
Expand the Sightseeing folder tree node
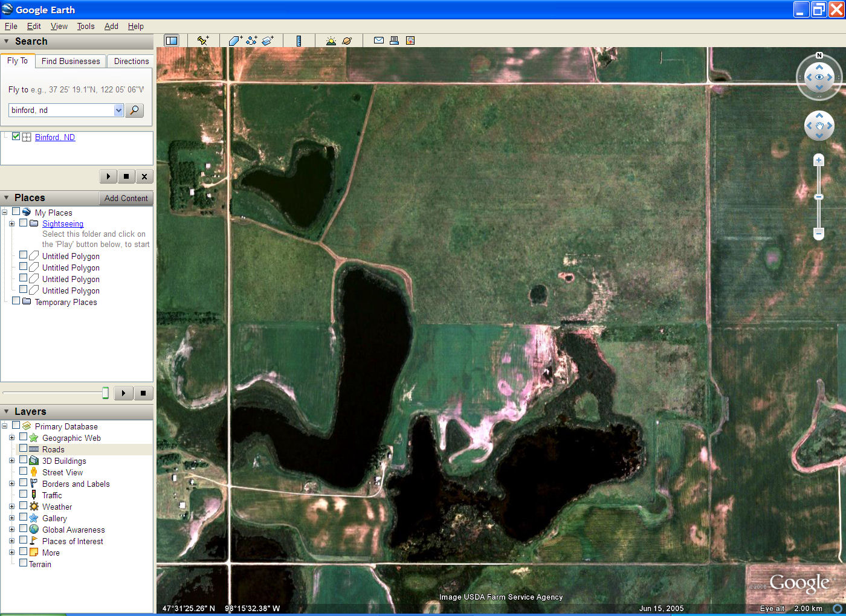(x=11, y=223)
